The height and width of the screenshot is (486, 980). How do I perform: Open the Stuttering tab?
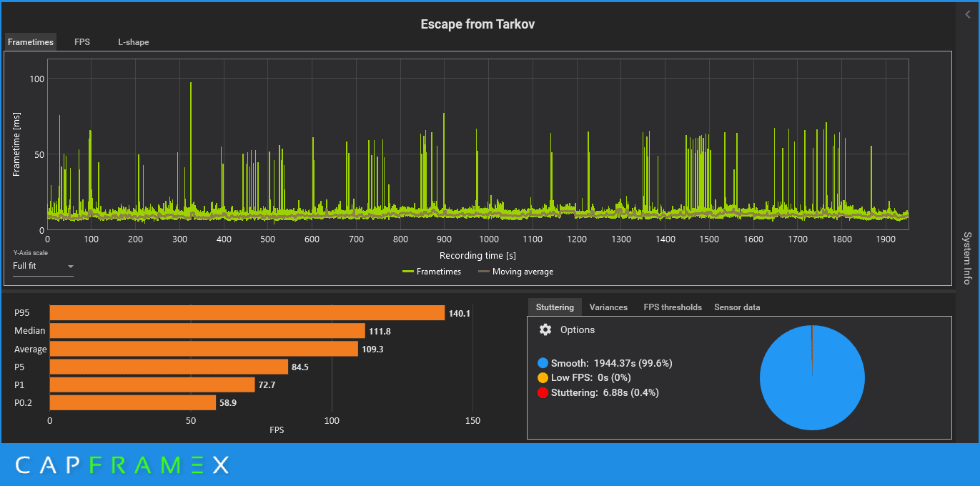click(555, 307)
